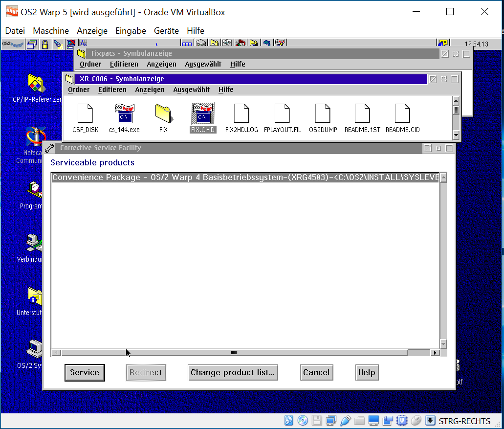Open Anzeigen menu in XR_C006 window
Viewport: 504px width, 429px height.
click(x=150, y=90)
